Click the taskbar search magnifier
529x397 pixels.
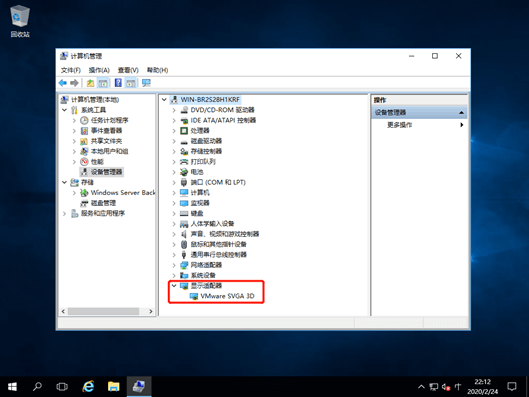(37, 387)
